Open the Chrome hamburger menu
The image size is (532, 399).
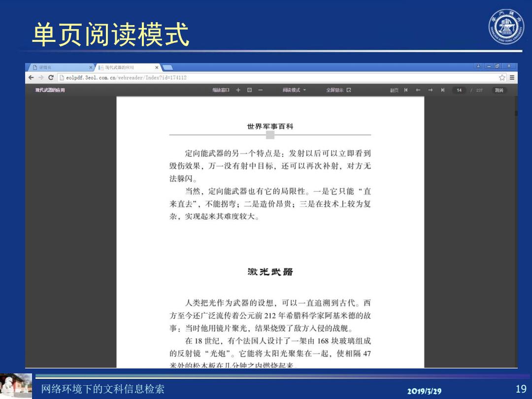pyautogui.click(x=512, y=78)
